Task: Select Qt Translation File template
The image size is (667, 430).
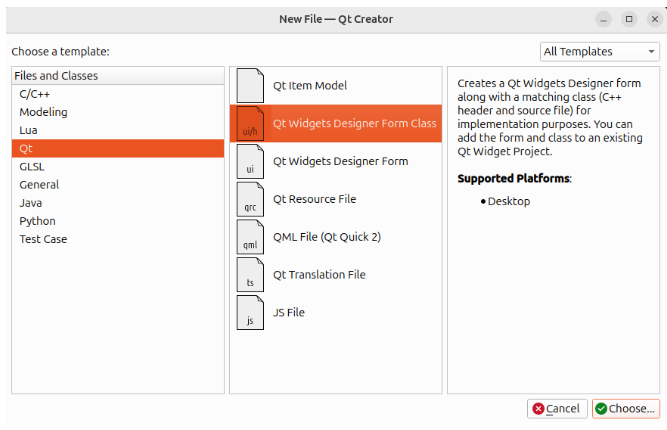Action: (336, 275)
